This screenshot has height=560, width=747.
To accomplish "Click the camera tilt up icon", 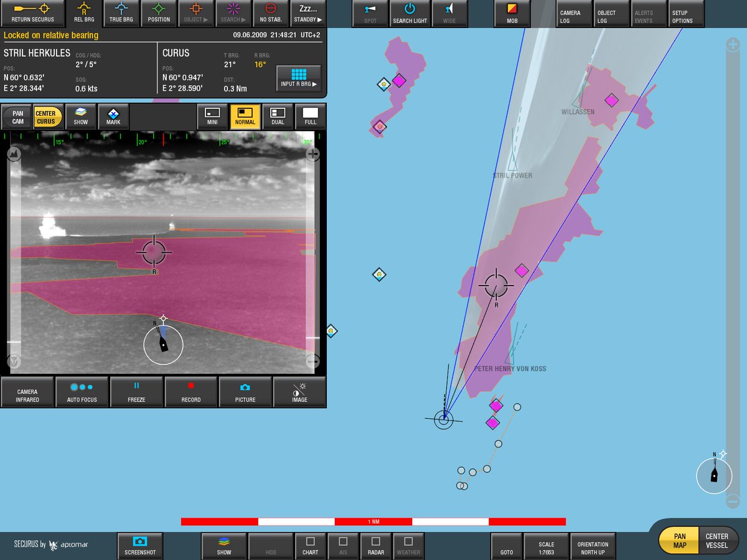I will (x=14, y=154).
